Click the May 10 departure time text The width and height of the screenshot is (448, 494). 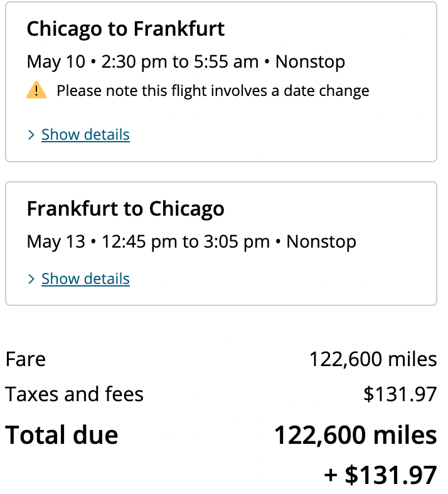pos(134,61)
